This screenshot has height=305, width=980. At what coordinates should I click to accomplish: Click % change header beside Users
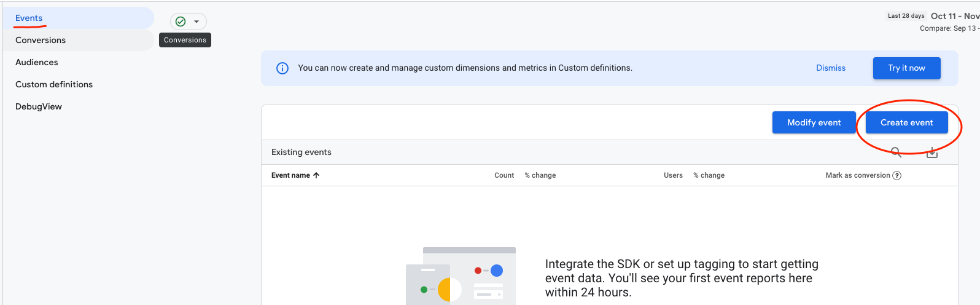tap(709, 175)
